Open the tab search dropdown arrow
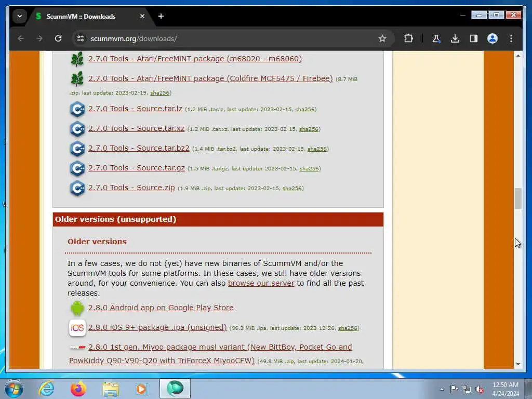532x399 pixels. pos(20,16)
